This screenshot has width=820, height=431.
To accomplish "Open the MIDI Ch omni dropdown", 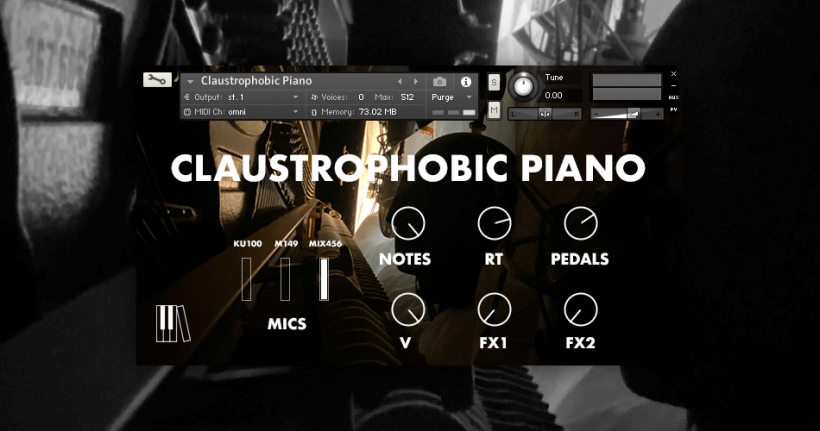I will pos(242,112).
